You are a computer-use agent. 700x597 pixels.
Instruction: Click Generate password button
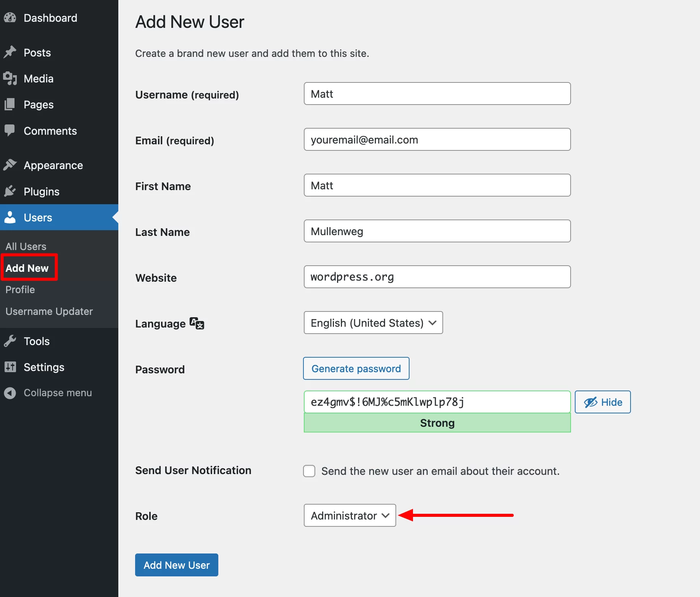point(356,368)
